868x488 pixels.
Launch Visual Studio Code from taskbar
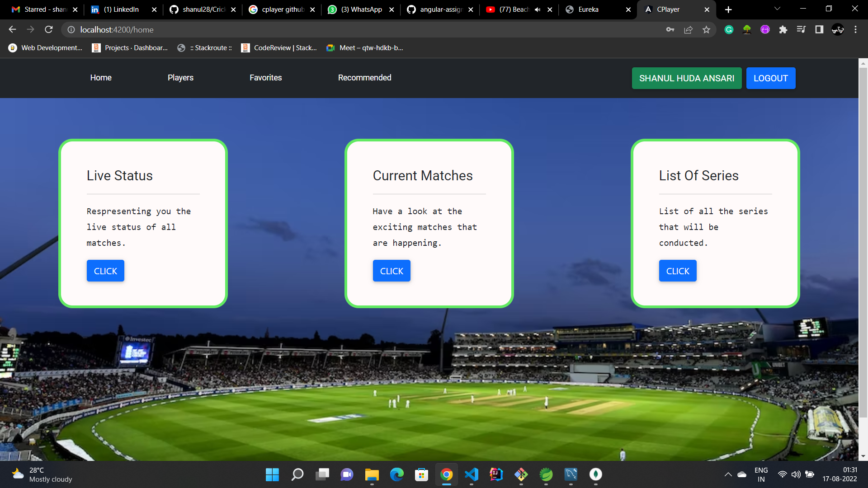472,474
